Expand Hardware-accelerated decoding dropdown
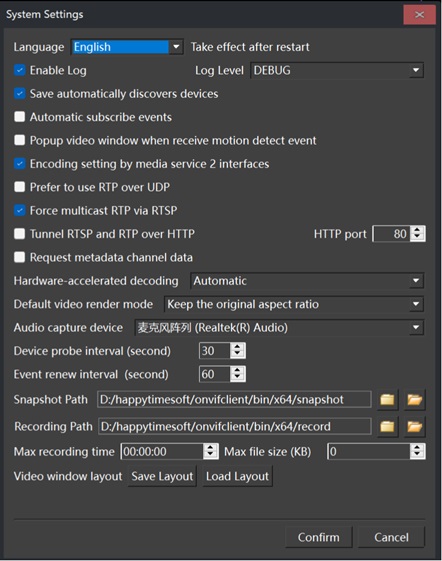 tap(307, 281)
